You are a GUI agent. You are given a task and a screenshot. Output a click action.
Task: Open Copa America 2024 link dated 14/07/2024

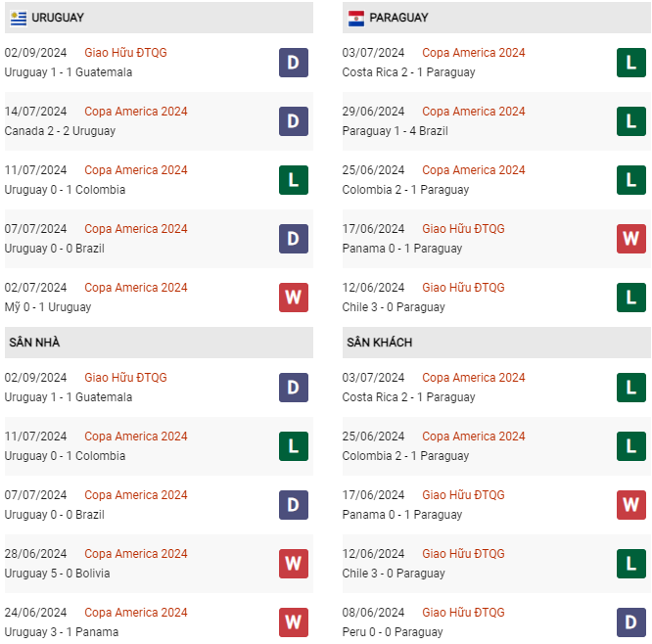(x=136, y=112)
